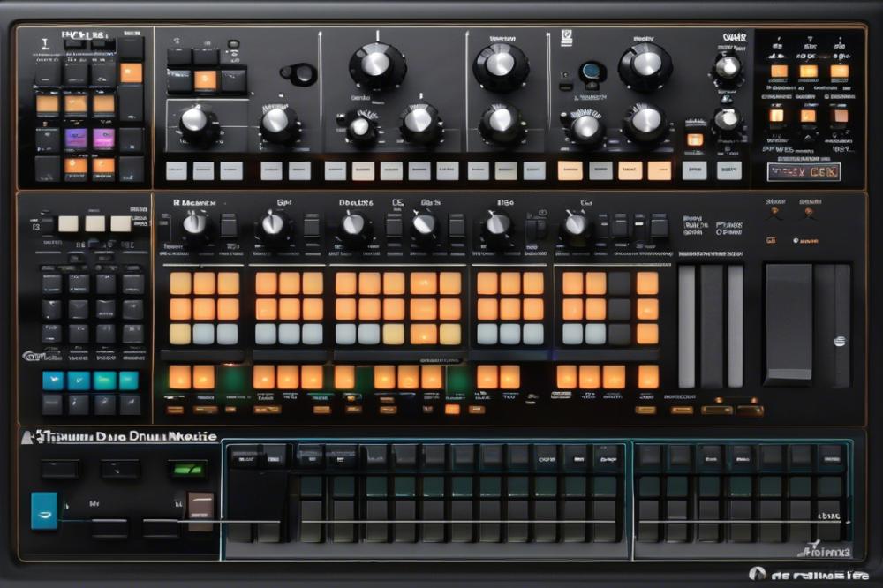Hit the left purple pad in the top-left grid
The height and width of the screenshot is (588, 883).
[x=76, y=138]
